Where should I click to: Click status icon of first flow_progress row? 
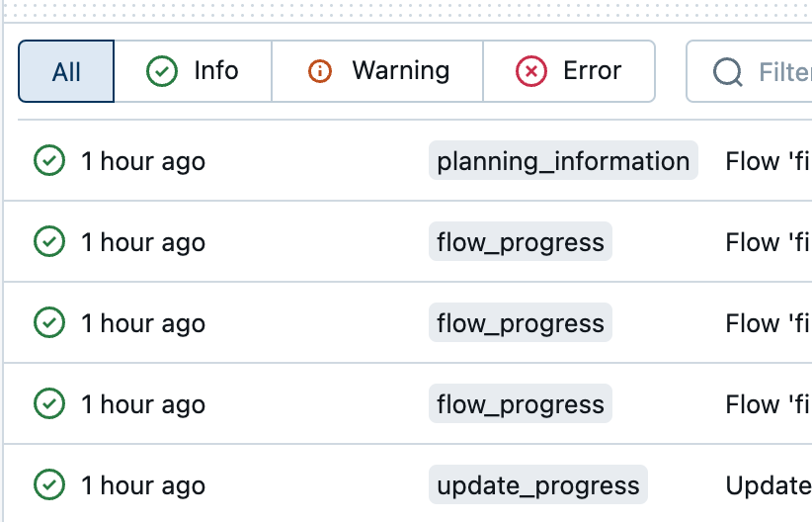[x=49, y=241]
